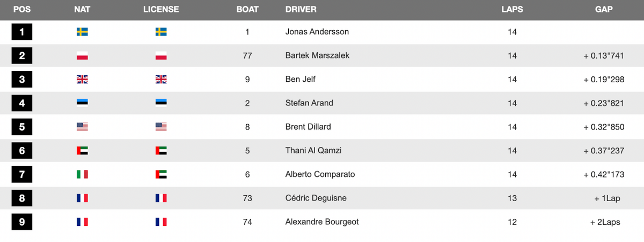This screenshot has height=242, width=644.
Task: Click Poland flag in Bartek Marszalek's LICENSE column
Action: coord(161,55)
